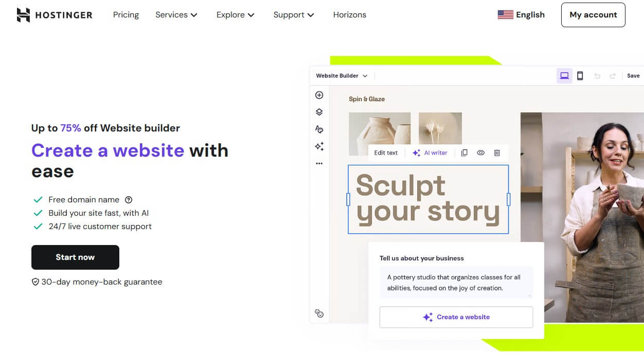Delete the Sculpt your story text block

(496, 153)
